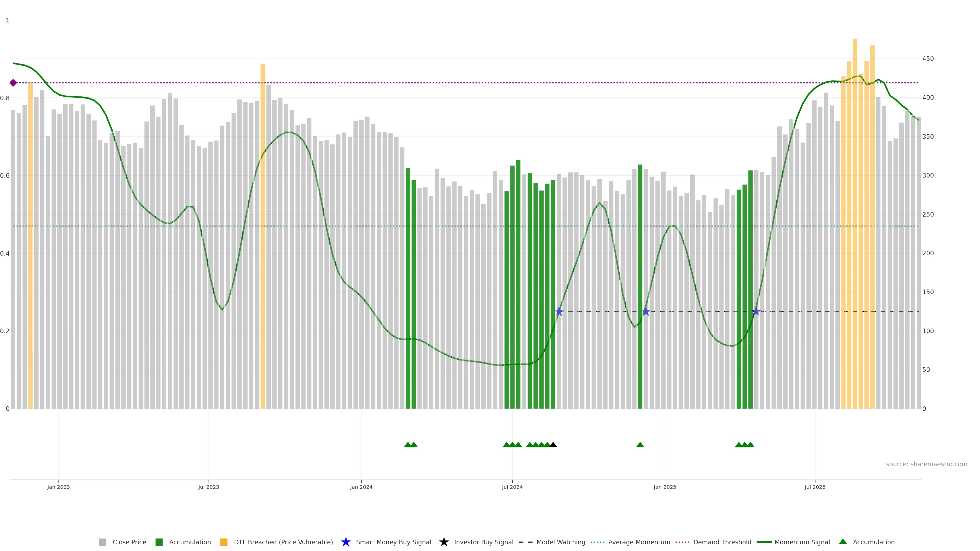Click the last blue star on chart
This screenshot has height=551, width=980.
(756, 311)
